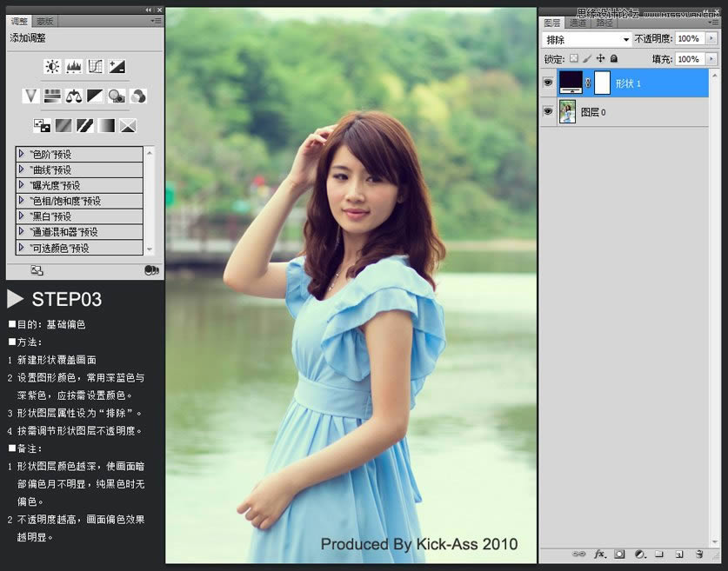Click the delete layer trash button
728x571 pixels.
[698, 554]
